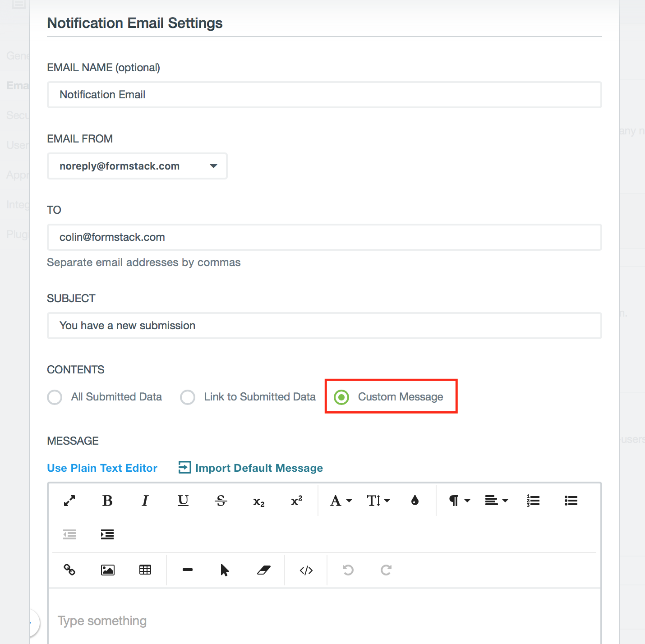Apply strikethrough formatting
645x644 pixels.
(x=221, y=501)
